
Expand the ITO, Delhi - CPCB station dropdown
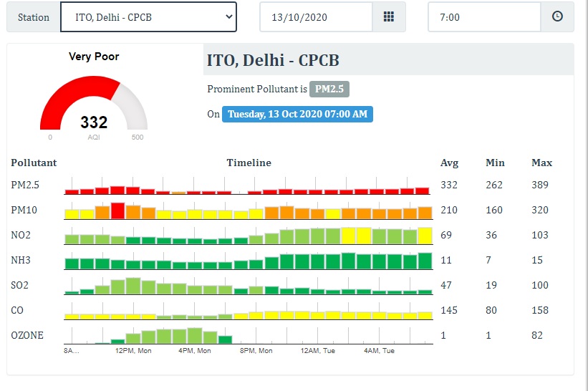tap(148, 17)
